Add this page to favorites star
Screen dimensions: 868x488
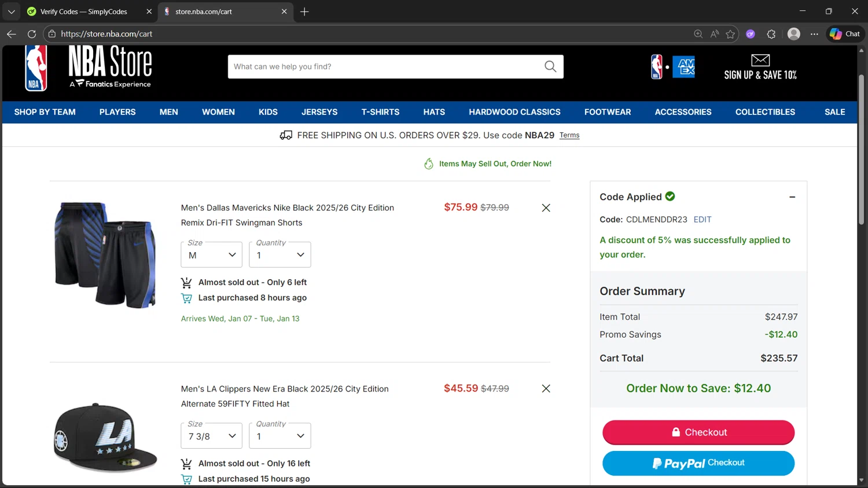point(730,34)
